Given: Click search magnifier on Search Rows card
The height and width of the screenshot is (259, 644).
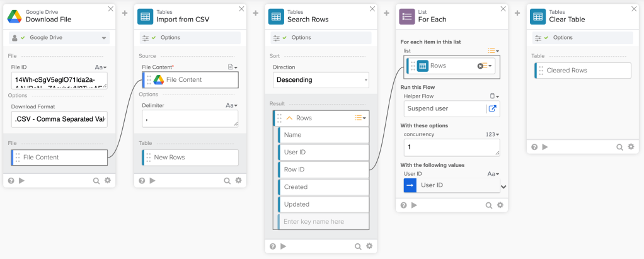Looking at the screenshot, I should click(358, 246).
